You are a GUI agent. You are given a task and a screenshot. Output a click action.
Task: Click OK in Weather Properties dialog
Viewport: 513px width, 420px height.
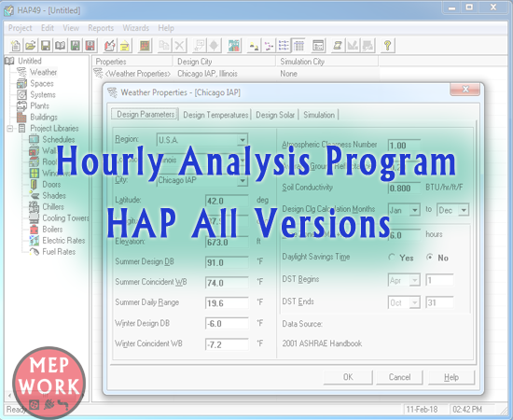coord(348,377)
